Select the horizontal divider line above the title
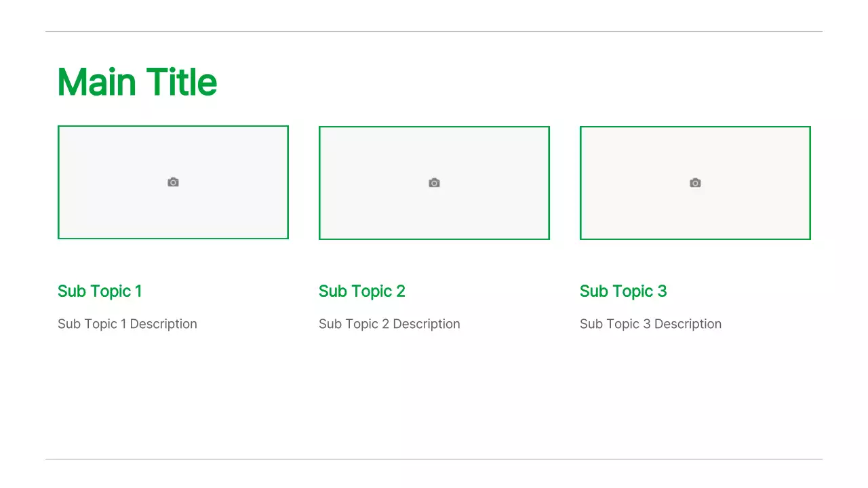Image resolution: width=868 pixels, height=488 pixels. 434,31
